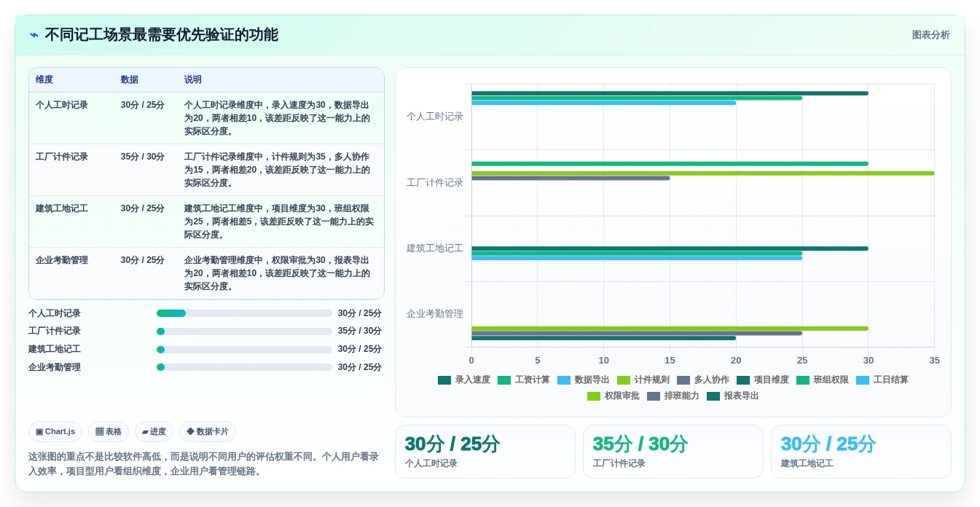Image resolution: width=980 pixels, height=507 pixels.
Task: Click the 个人工时记录 chart axis label
Action: [x=435, y=117]
